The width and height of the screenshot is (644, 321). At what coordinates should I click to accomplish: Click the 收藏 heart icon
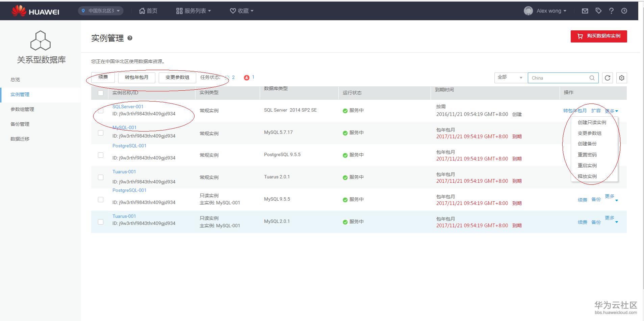[233, 11]
